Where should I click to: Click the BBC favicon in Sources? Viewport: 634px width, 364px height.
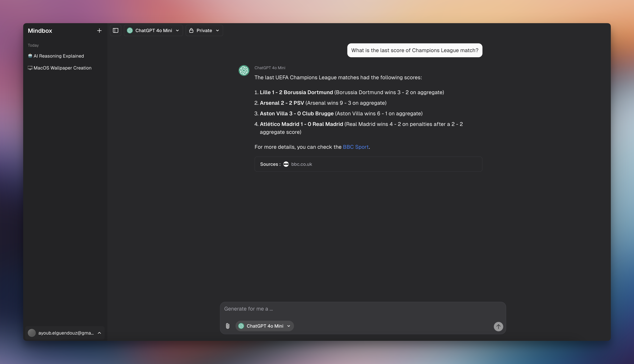pyautogui.click(x=286, y=164)
